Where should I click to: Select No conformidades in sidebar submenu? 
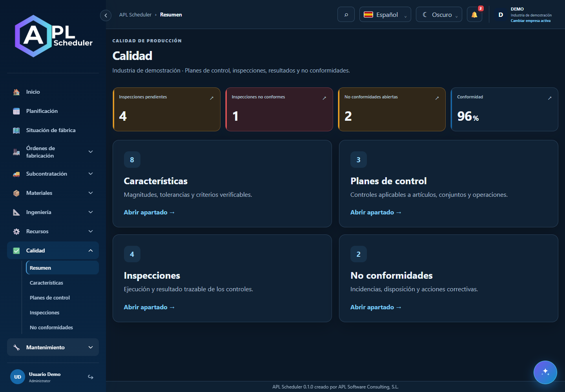pos(62,327)
